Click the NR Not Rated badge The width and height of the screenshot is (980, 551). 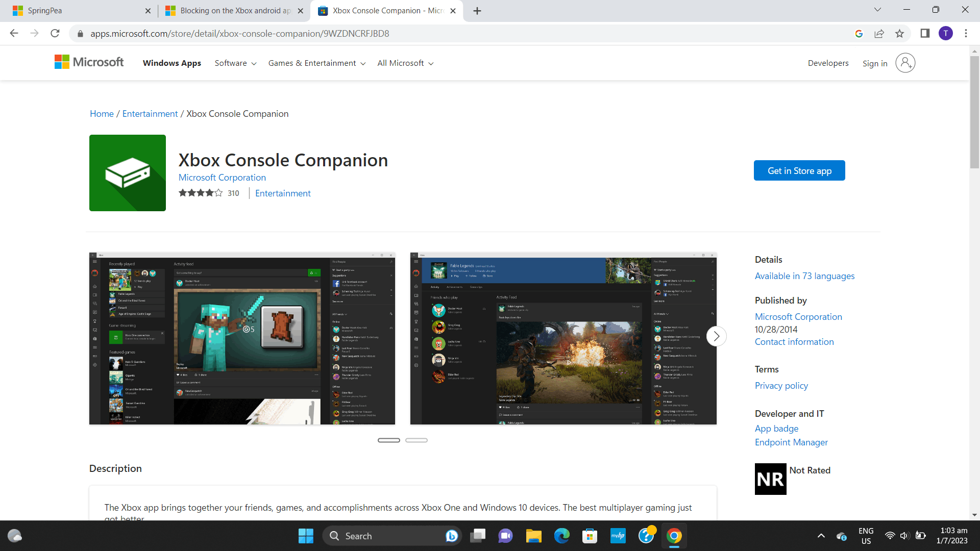tap(771, 479)
